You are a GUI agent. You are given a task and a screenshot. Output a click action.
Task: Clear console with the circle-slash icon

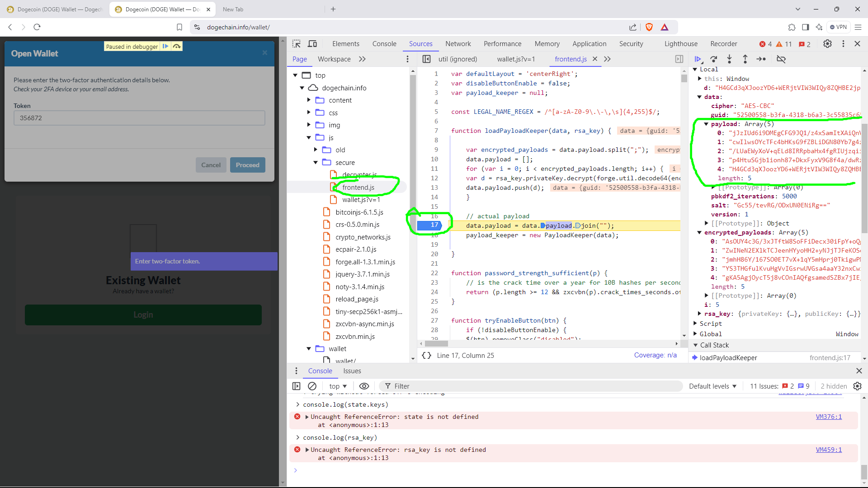click(312, 386)
